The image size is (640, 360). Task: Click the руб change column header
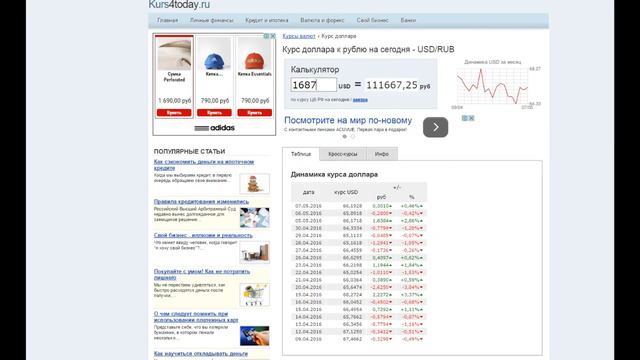tap(381, 197)
